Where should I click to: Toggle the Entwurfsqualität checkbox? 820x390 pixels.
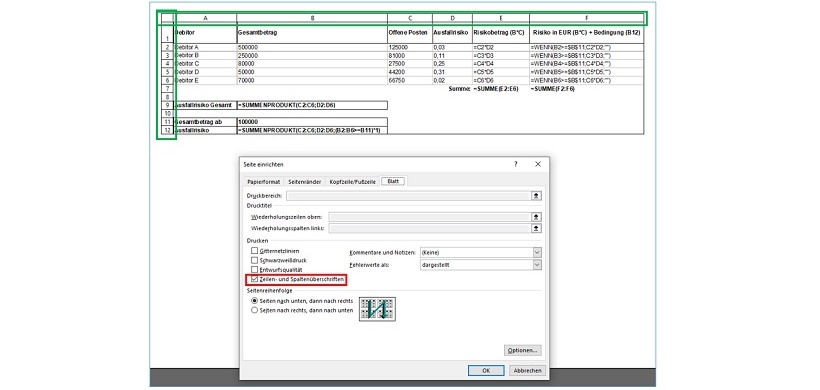point(255,270)
